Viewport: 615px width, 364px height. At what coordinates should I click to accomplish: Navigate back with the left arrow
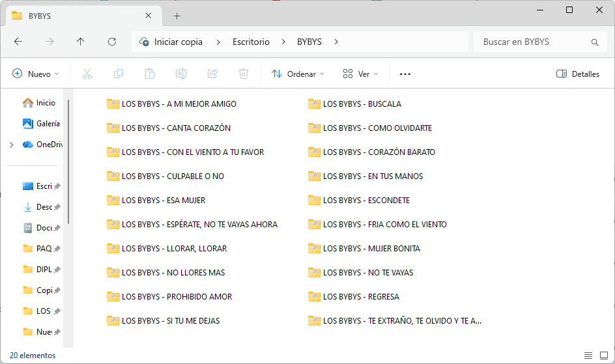point(18,42)
